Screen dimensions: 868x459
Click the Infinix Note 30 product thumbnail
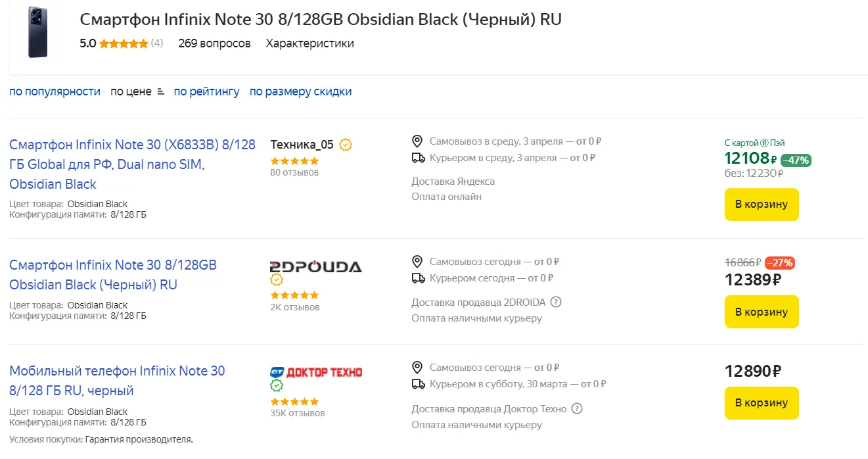click(37, 32)
